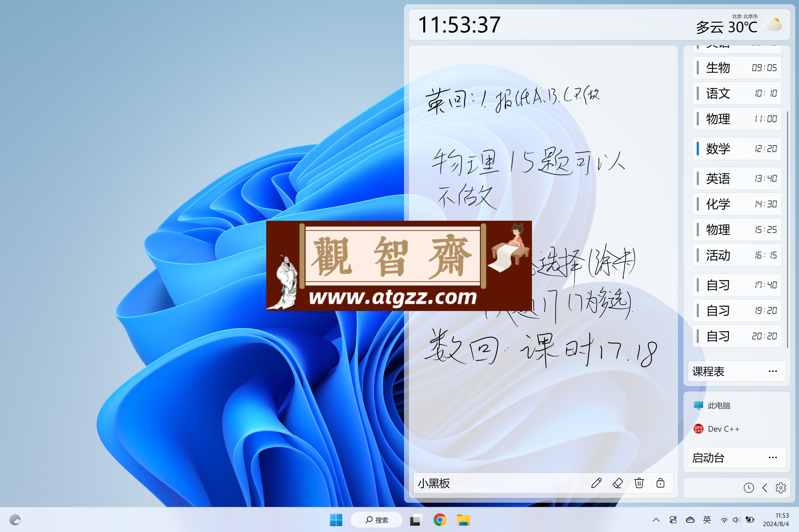Viewport: 799px width, 532px height.
Task: Open 课程表 more options menu
Action: coord(773,371)
